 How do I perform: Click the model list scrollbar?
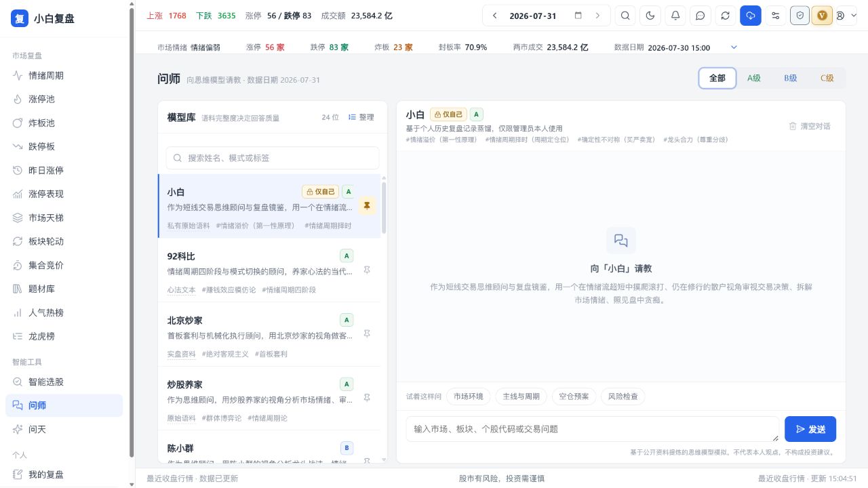click(384, 207)
